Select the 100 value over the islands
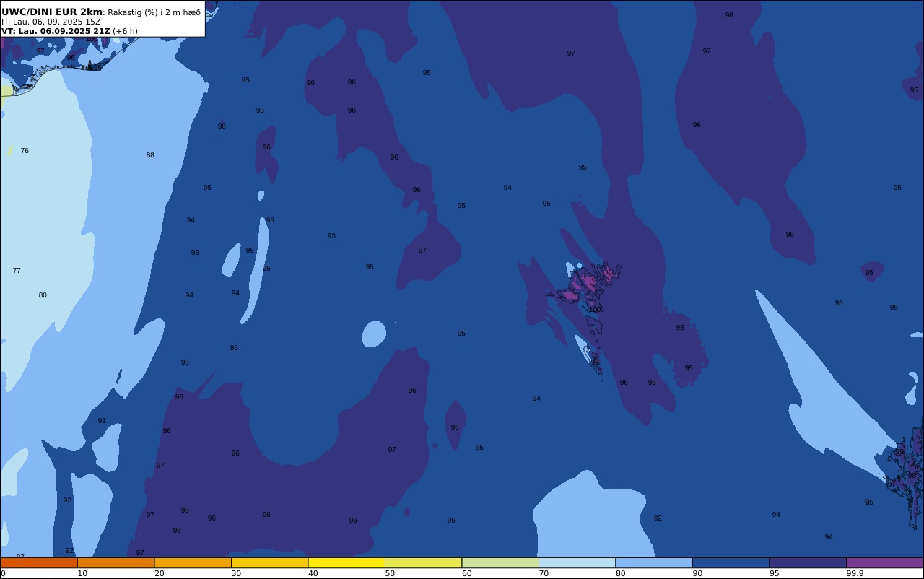 (x=595, y=310)
